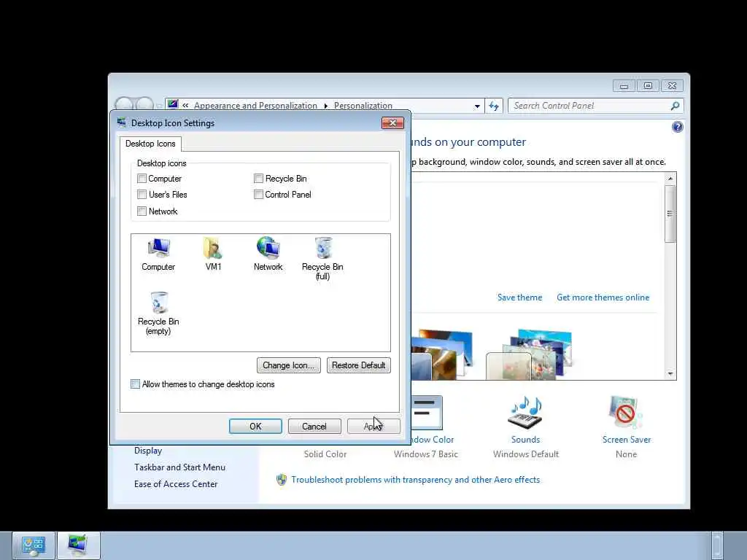
Task: Click the shield icon beside Troubleshoot link
Action: 282,480
